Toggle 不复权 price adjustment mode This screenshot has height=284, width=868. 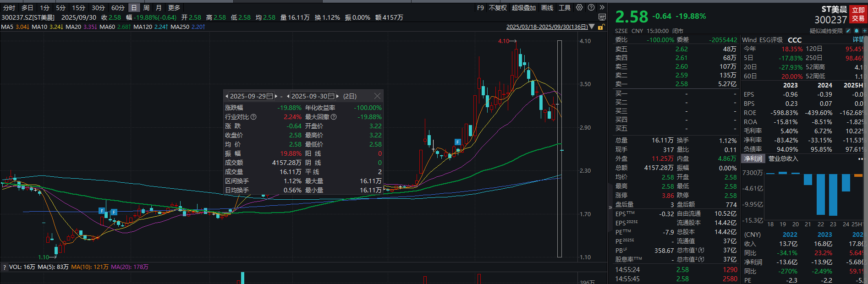click(498, 8)
